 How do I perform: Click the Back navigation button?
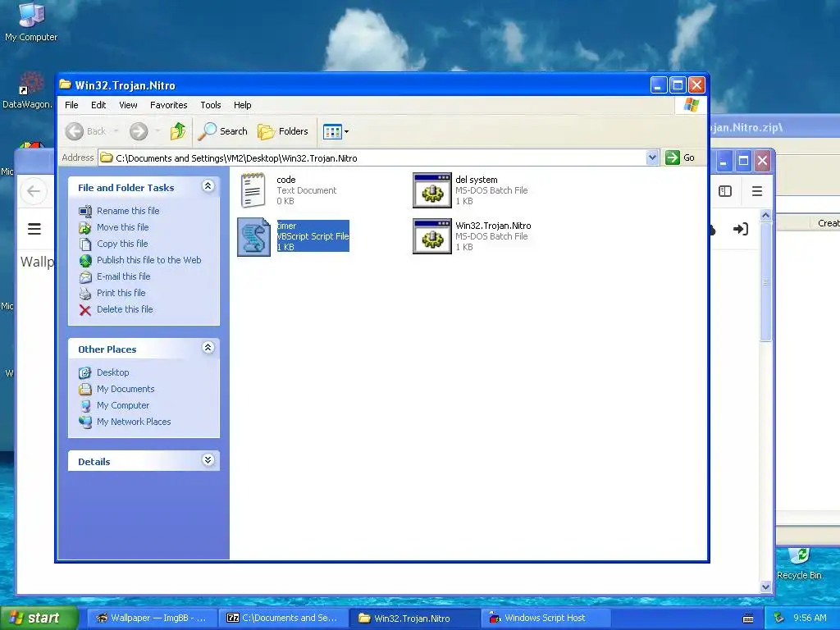point(86,131)
